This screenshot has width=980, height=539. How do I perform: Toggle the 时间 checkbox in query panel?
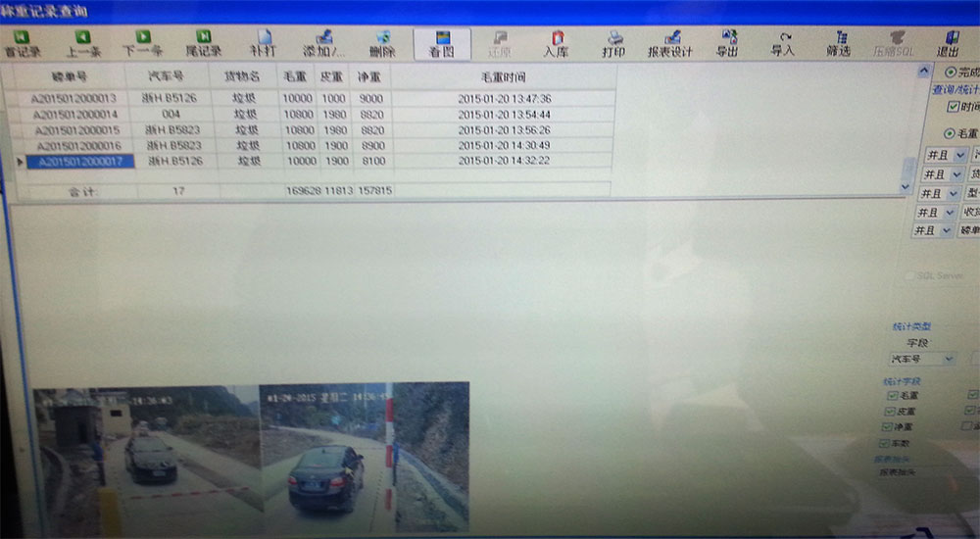(953, 107)
